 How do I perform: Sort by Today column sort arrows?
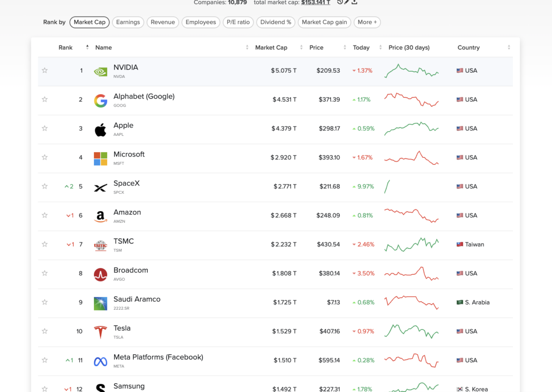click(x=380, y=47)
